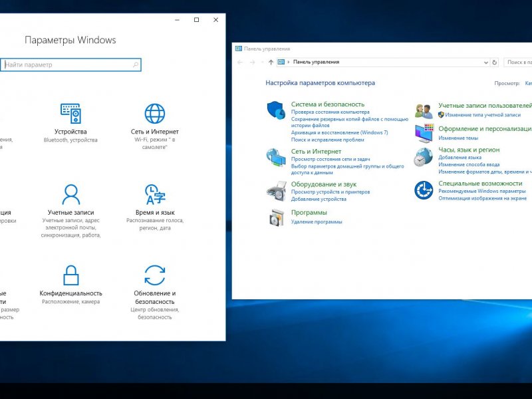Click Изменение типа учетной записи link
The image size is (532, 399).
[483, 115]
